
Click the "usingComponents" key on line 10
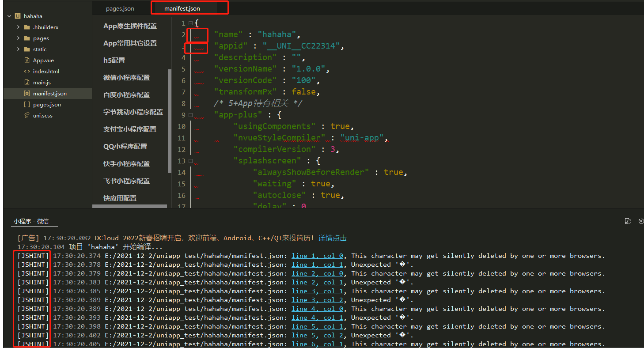[x=274, y=126]
